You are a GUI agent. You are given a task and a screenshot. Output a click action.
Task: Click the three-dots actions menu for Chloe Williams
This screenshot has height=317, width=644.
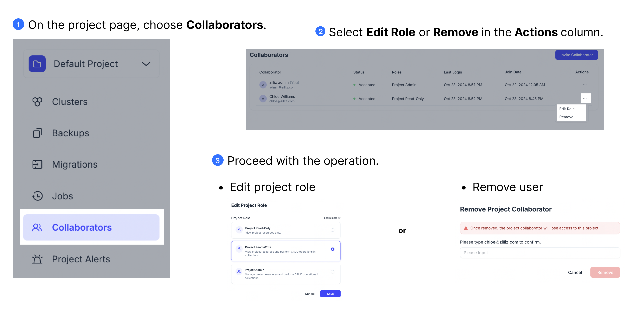(584, 98)
